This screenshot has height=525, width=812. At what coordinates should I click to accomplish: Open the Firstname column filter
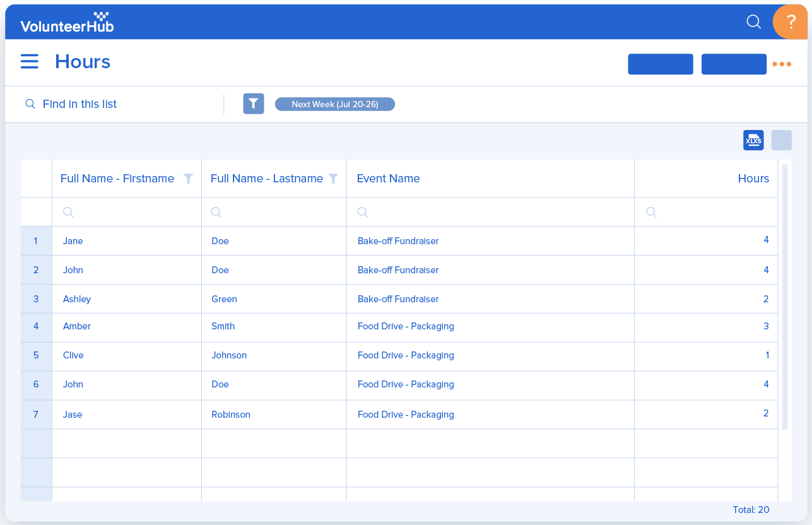click(x=188, y=179)
